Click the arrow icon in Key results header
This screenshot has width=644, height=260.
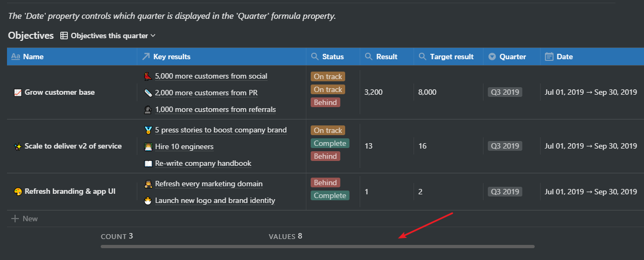click(145, 57)
